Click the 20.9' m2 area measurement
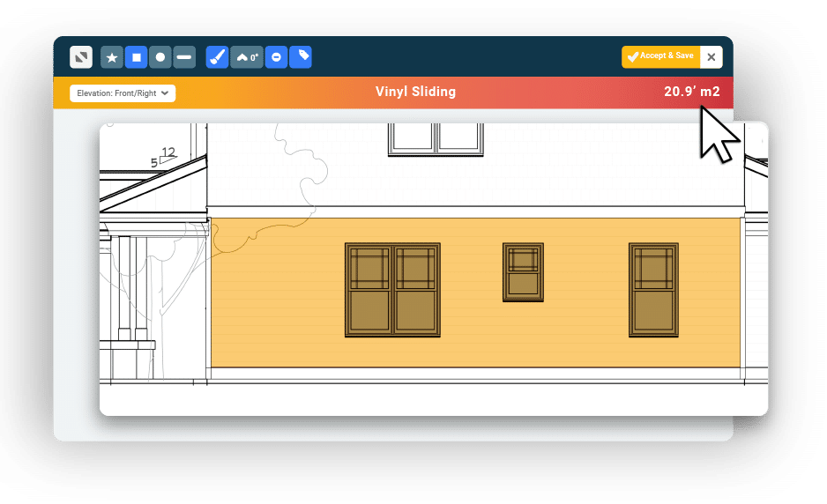The width and height of the screenshot is (827, 504). [x=691, y=92]
